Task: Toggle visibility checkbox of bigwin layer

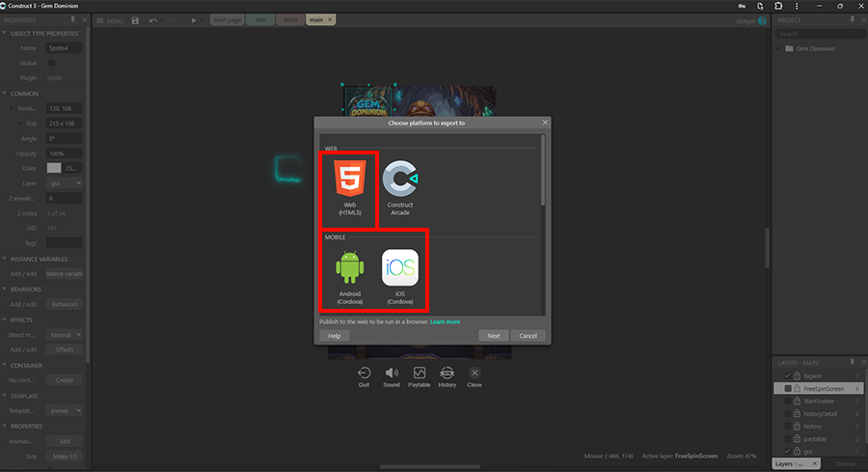Action: coord(788,375)
